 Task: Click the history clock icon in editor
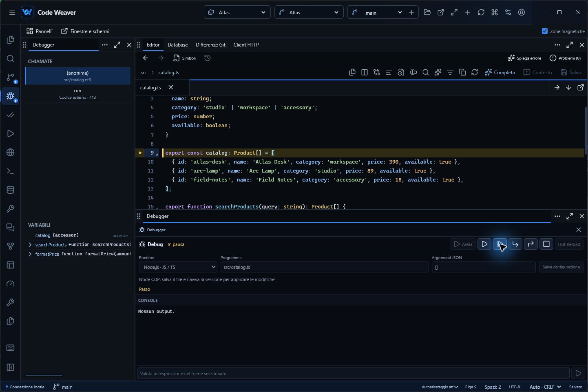pos(208,58)
